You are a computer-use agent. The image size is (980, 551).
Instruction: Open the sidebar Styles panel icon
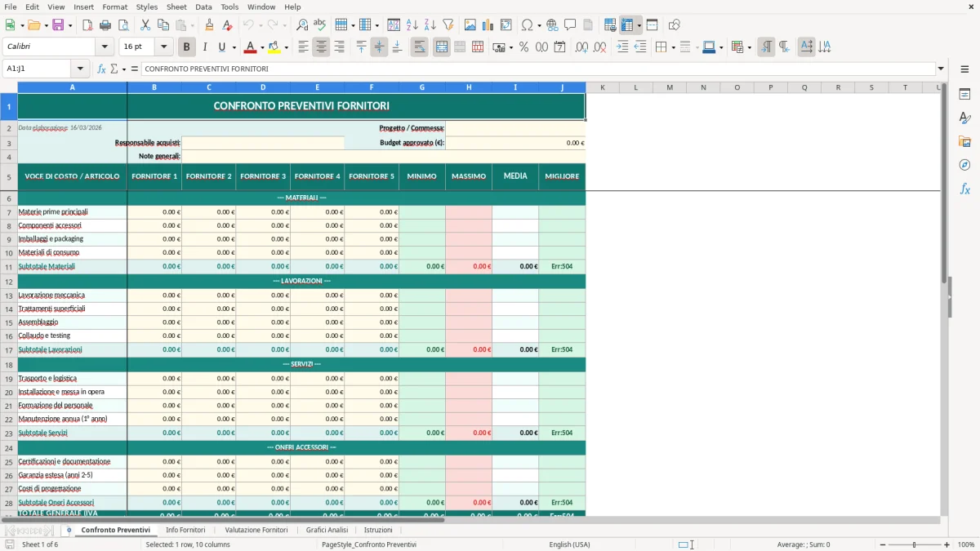(x=964, y=118)
